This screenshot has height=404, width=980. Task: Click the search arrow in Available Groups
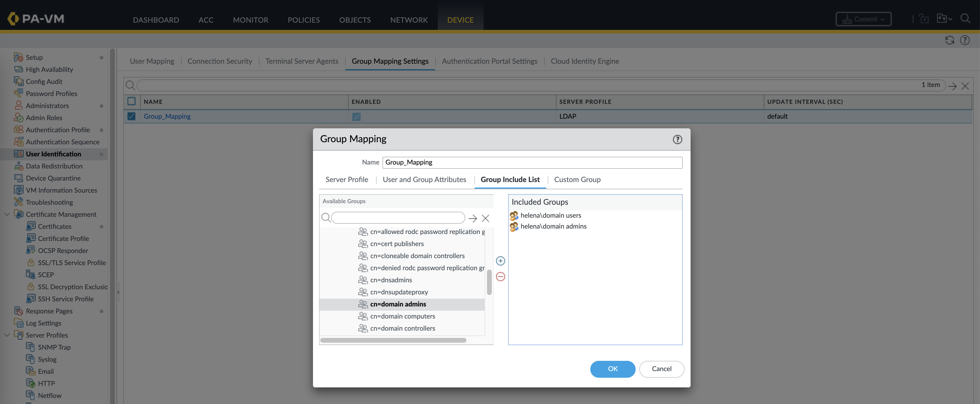click(472, 218)
